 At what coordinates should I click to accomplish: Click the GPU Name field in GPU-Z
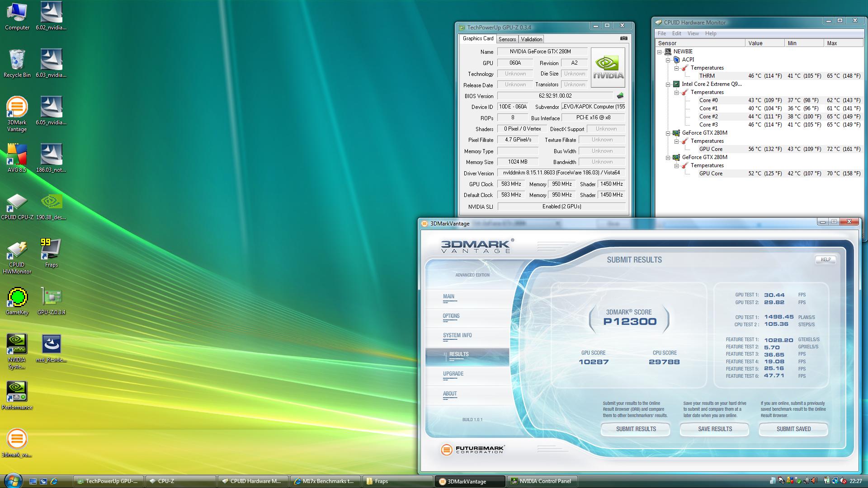tap(542, 52)
